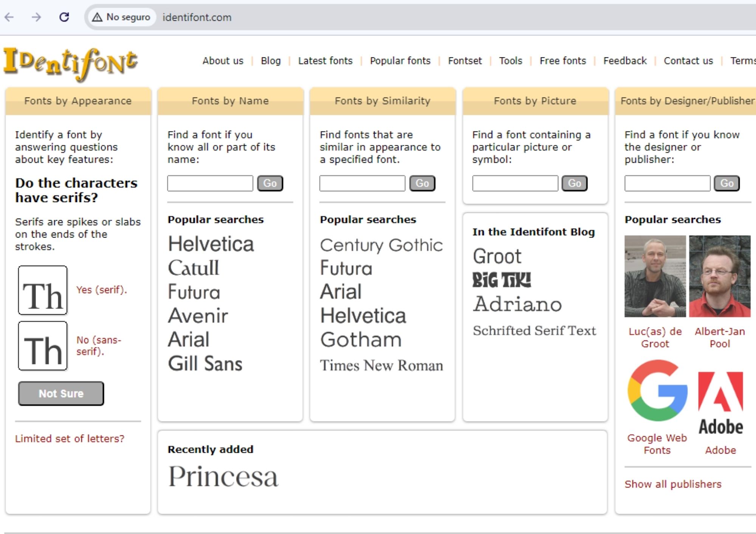Viewport: 756px width, 534px height.
Task: Click 'Adobe' text link below logo
Action: 720,450
